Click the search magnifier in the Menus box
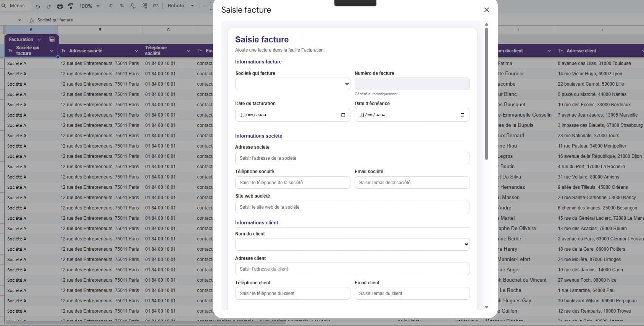Viewport: 644px width, 326px height. coord(4,6)
